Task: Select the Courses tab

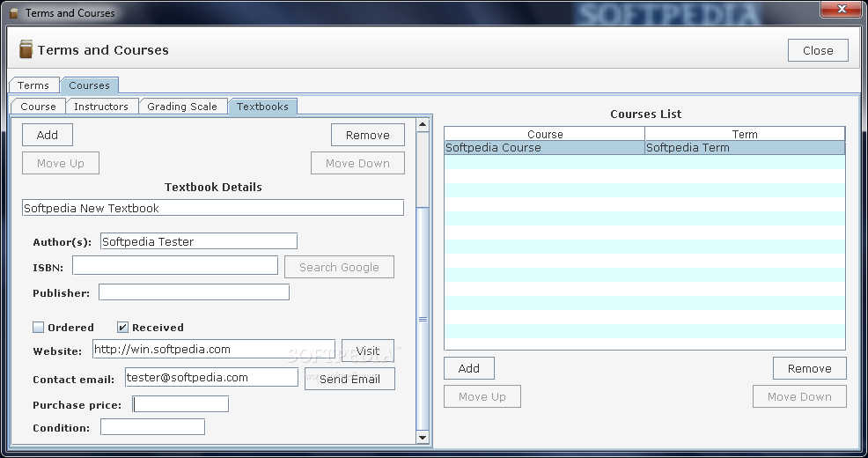Action: tap(89, 85)
